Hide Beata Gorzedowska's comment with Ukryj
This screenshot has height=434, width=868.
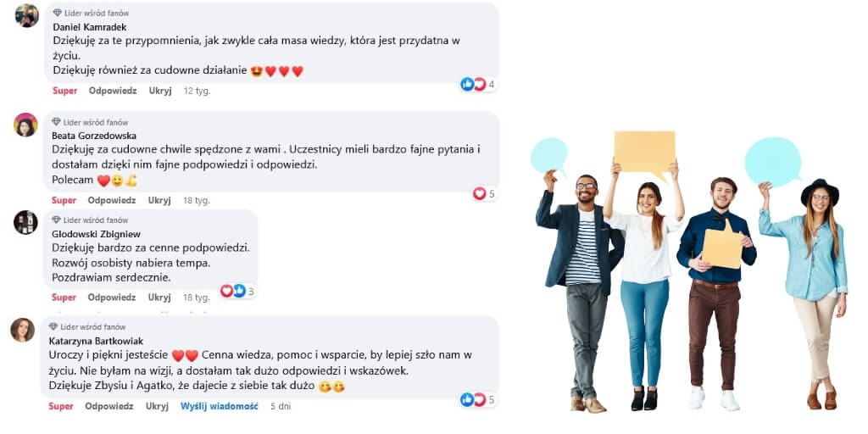click(159, 200)
